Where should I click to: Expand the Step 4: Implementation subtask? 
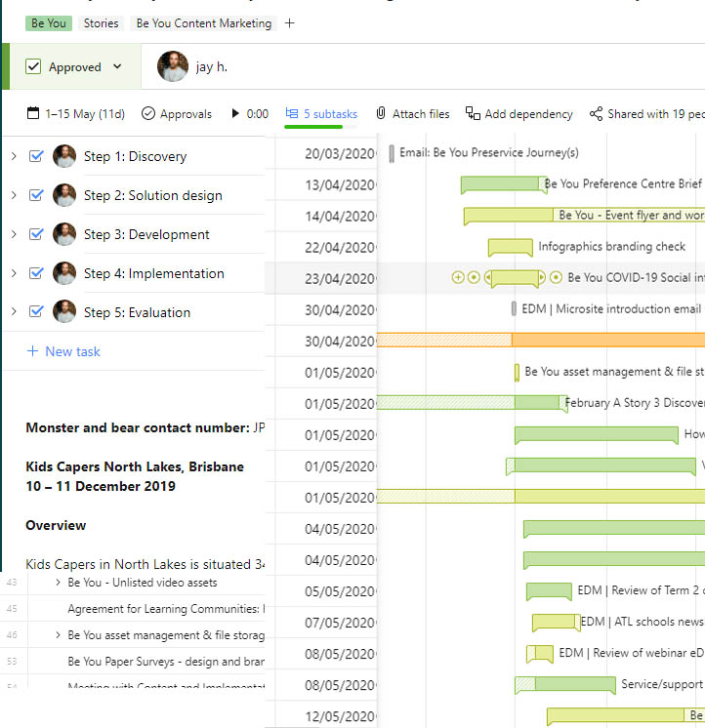tap(14, 273)
